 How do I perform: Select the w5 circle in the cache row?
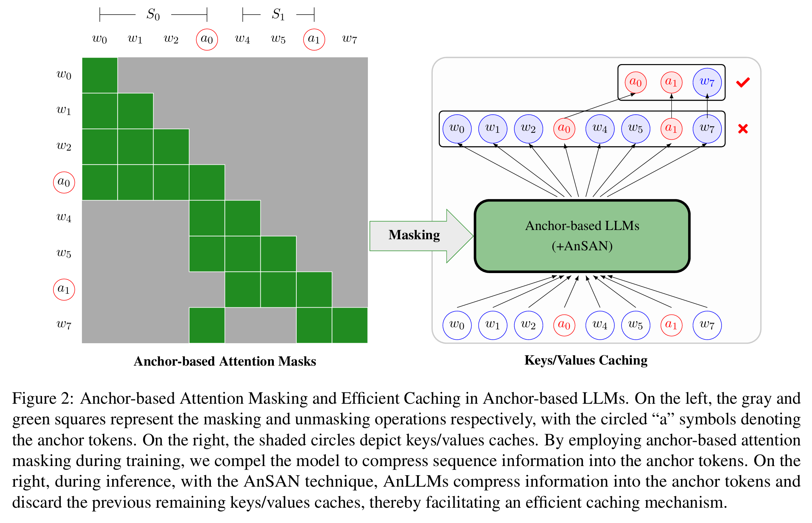(x=636, y=129)
